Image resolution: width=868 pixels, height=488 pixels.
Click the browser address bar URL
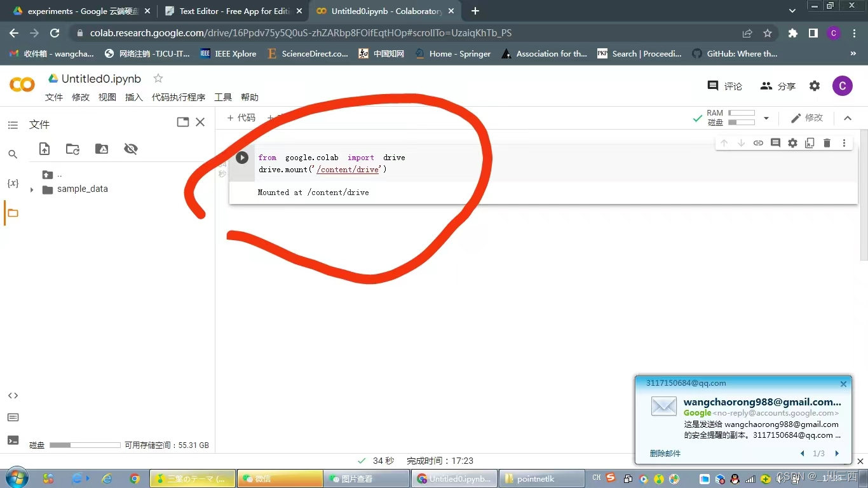click(x=301, y=33)
